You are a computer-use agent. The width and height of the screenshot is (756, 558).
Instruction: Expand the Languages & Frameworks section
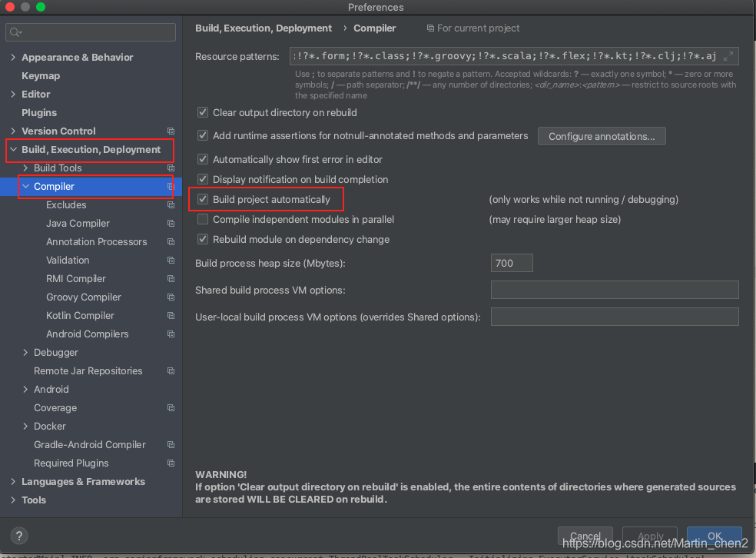[12, 481]
